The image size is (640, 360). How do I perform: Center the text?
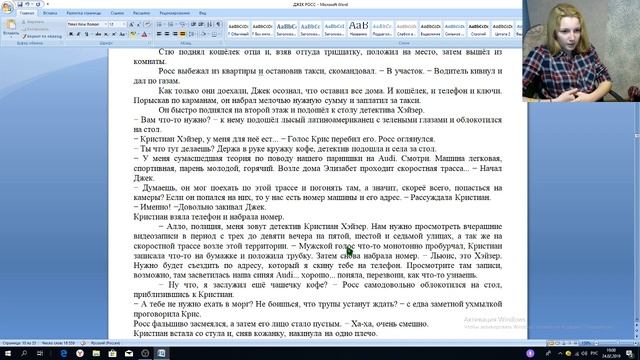pyautogui.click(x=167, y=34)
